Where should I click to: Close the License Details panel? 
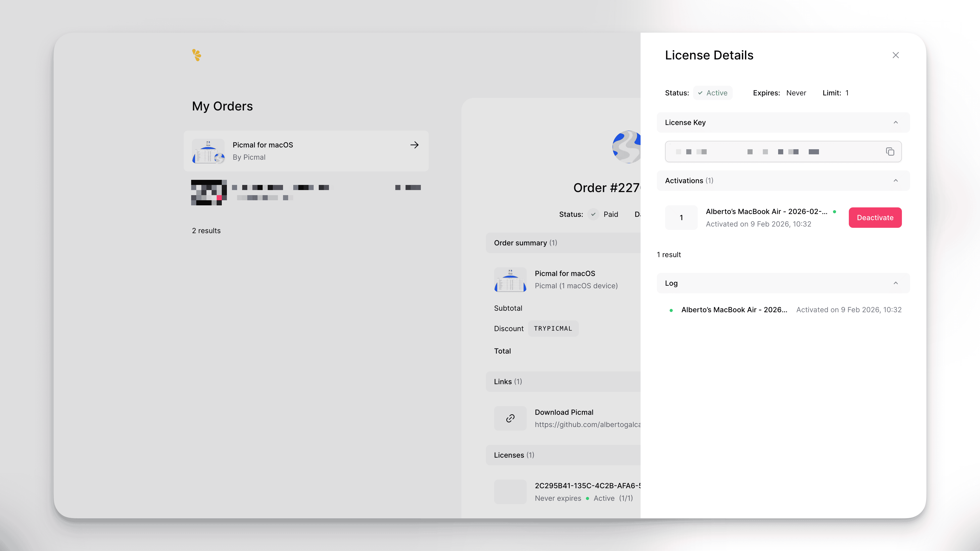(896, 55)
